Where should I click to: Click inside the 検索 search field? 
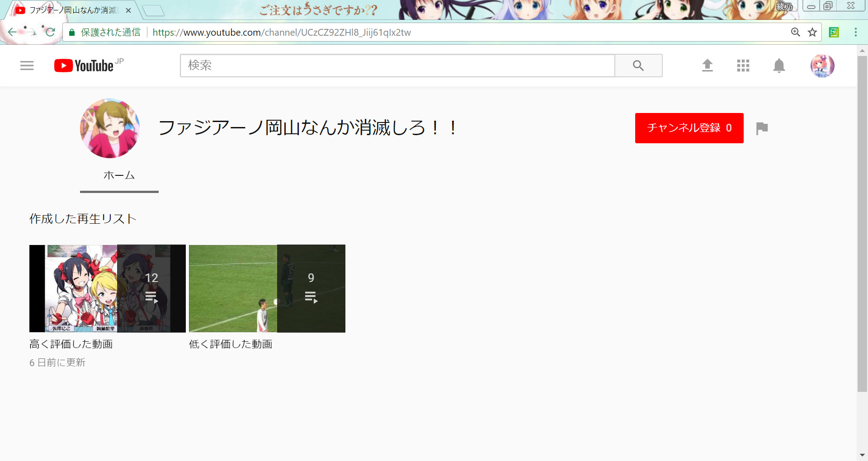397,66
